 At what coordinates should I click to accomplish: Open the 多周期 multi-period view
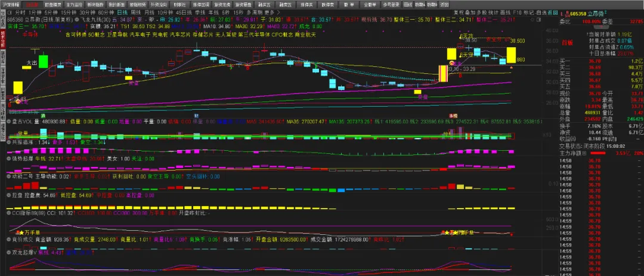(x=254, y=13)
